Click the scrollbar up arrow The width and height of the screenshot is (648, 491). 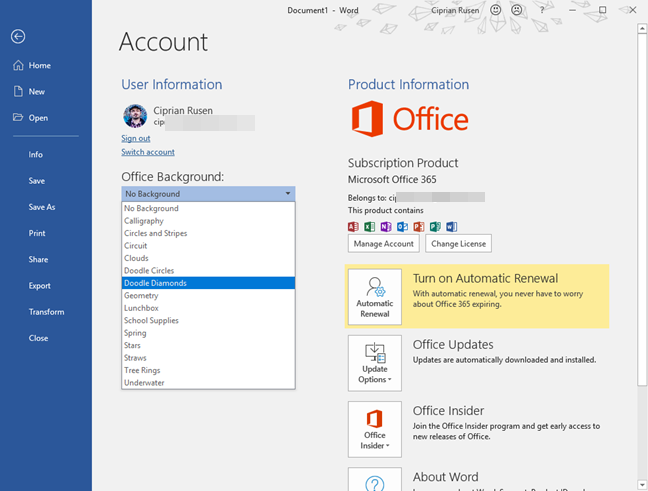point(642,29)
